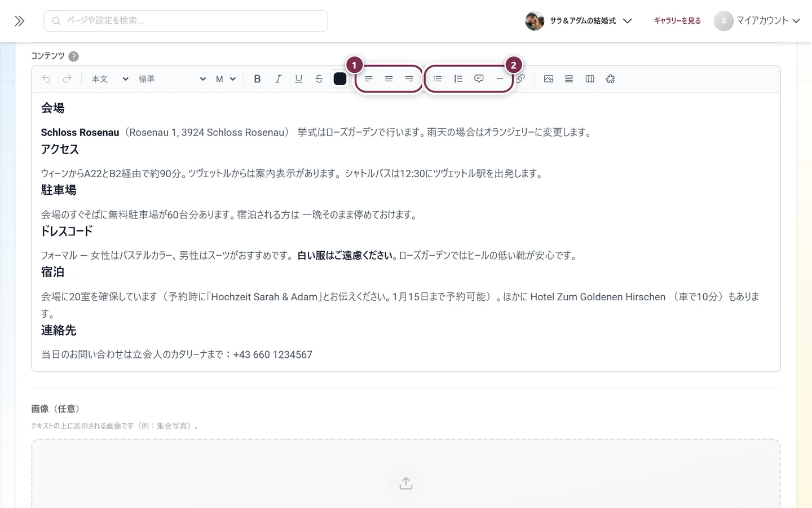Screen dimensions: 812x508
Task: Insert a quote block icon
Action: 479,79
